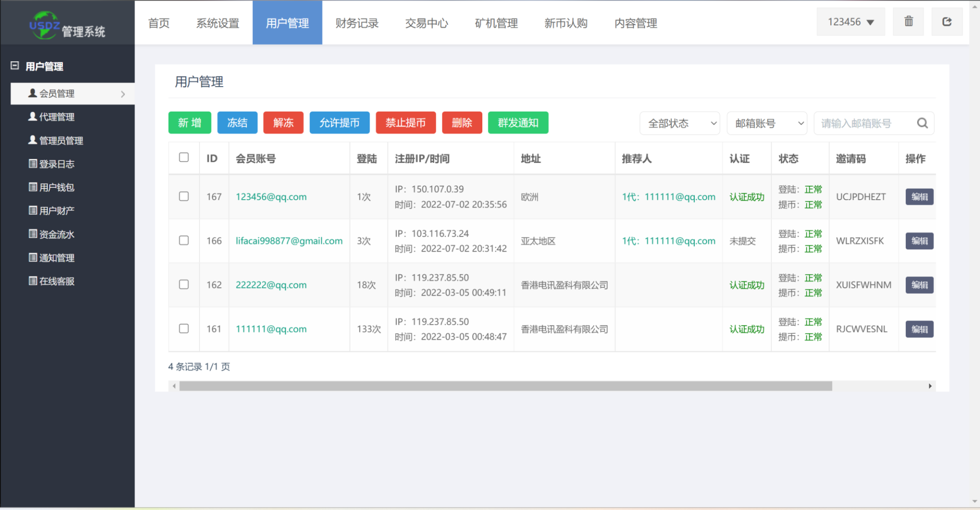Switch to the 财务记录 tab

click(x=357, y=23)
